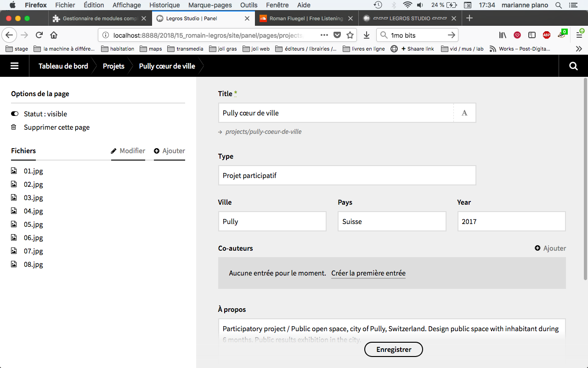Bookmark this page with star icon

[x=350, y=35]
